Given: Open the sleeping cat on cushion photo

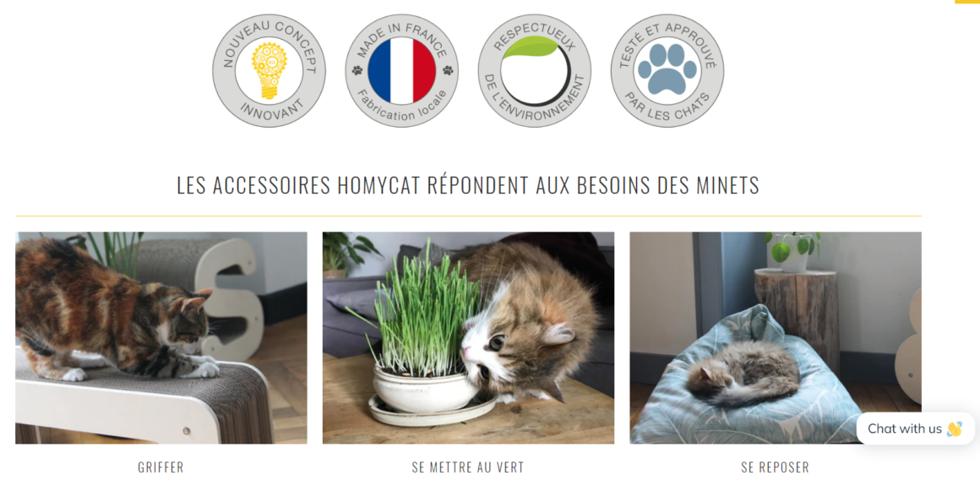Looking at the screenshot, I should [x=775, y=338].
